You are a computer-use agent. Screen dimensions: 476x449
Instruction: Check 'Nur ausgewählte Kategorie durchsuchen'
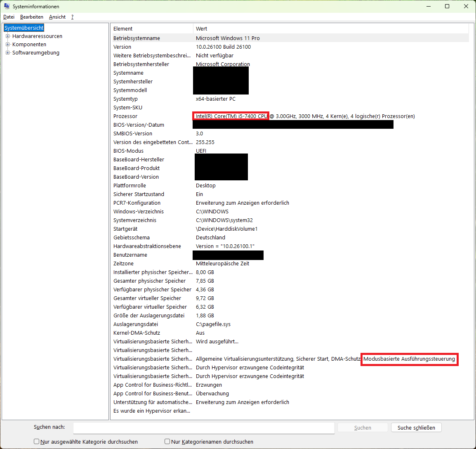[x=36, y=442]
